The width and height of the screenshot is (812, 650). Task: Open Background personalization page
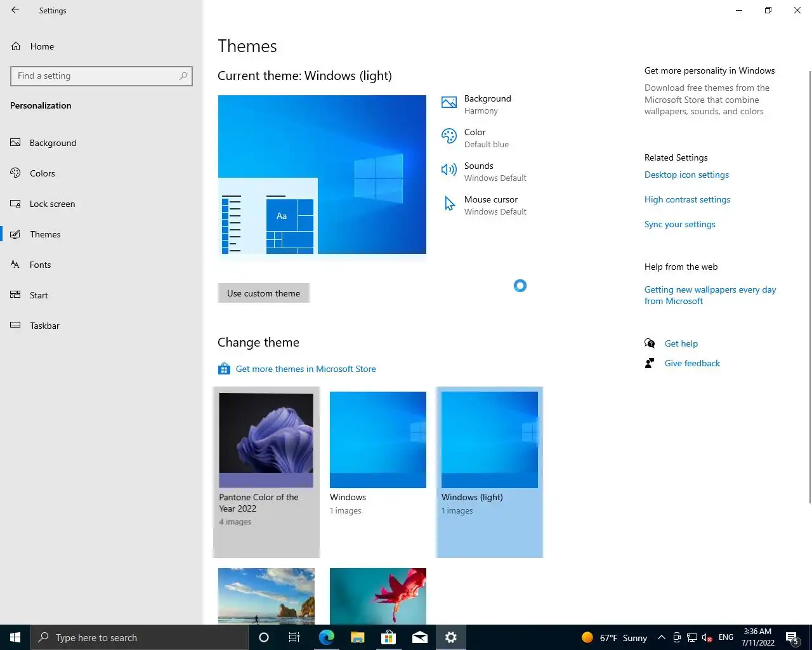(101, 143)
